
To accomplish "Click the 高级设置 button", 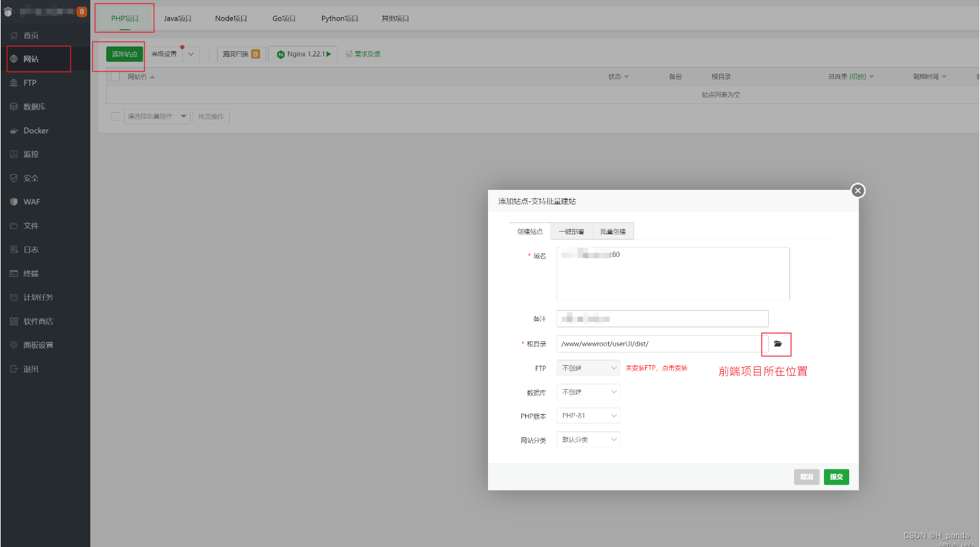I will point(164,54).
